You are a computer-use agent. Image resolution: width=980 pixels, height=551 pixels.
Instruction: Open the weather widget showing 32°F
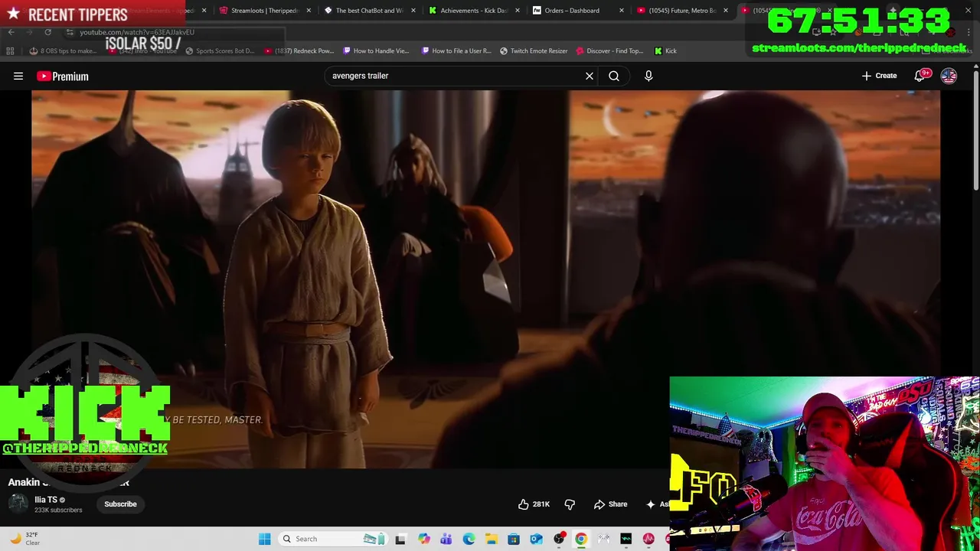pos(24,539)
